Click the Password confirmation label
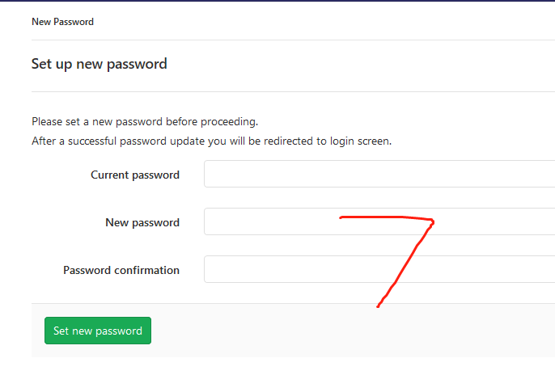 tap(121, 271)
